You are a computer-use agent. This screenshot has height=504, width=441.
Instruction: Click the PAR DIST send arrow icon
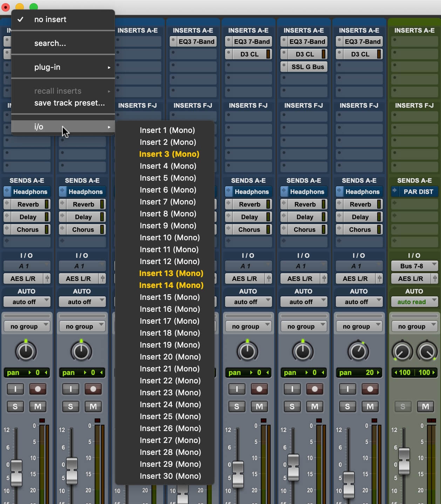[395, 191]
